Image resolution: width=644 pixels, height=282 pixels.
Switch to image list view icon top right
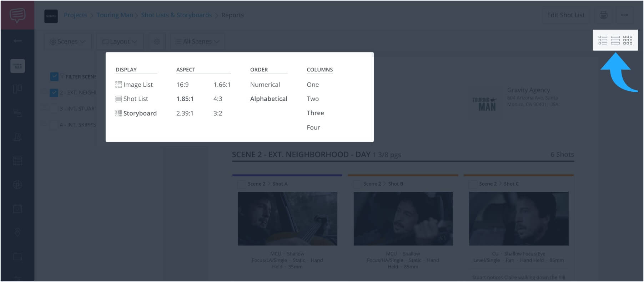[603, 40]
